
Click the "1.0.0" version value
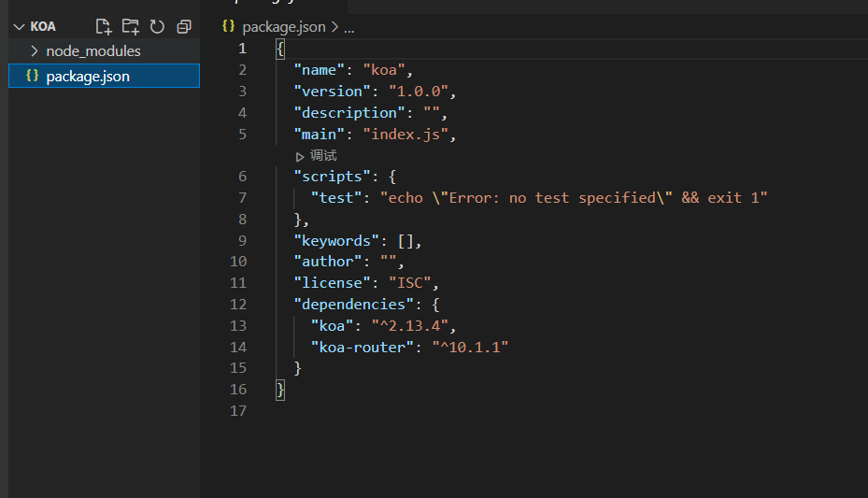[418, 92]
